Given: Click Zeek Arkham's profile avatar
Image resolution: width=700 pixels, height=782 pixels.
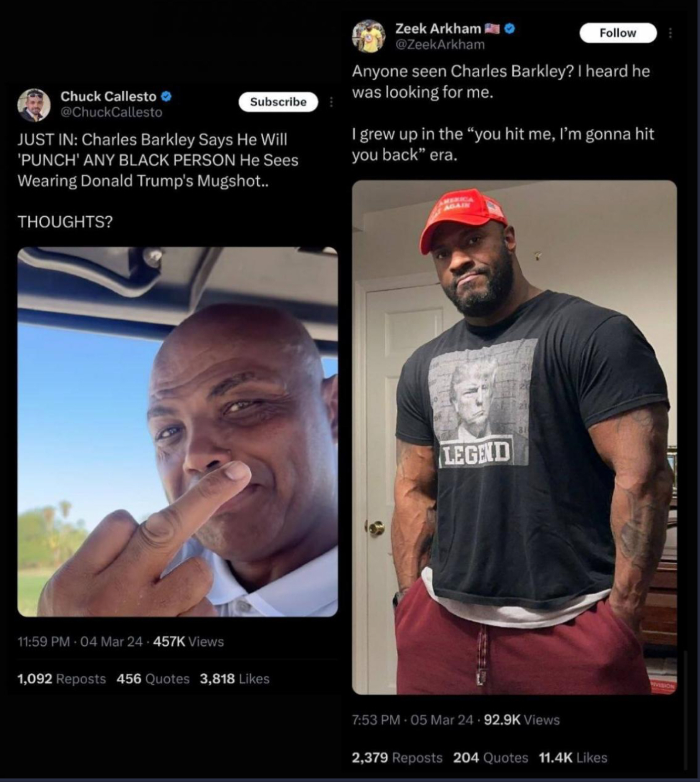Looking at the screenshot, I should pyautogui.click(x=368, y=36).
